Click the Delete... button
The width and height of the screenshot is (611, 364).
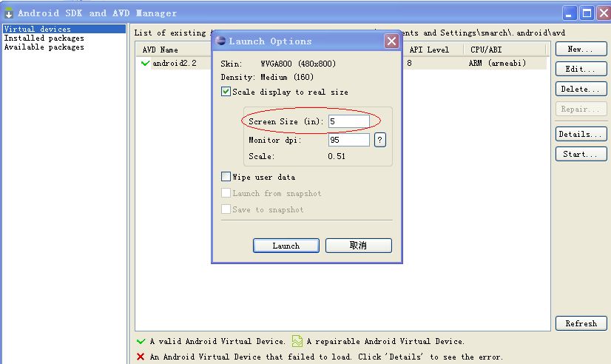click(x=581, y=89)
